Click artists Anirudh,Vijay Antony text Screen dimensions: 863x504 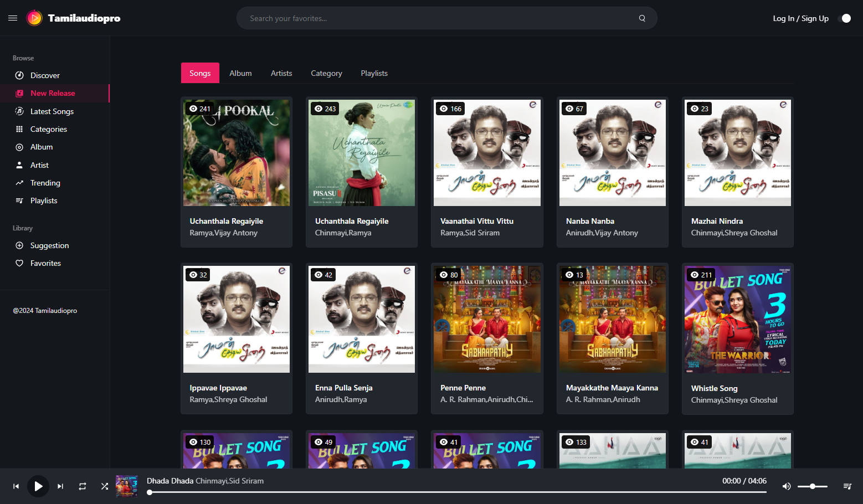(602, 233)
